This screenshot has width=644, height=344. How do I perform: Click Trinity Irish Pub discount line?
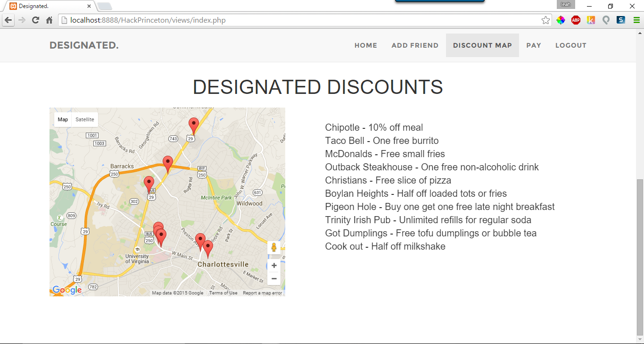click(428, 220)
